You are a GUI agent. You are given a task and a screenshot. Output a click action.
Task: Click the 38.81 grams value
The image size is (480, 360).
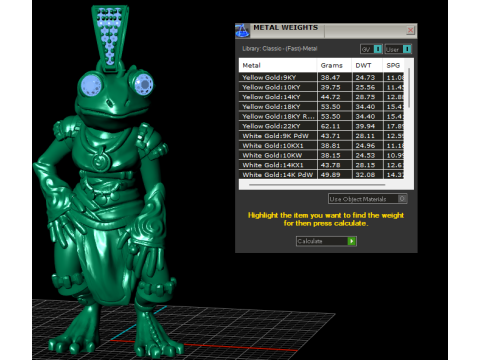[330, 145]
